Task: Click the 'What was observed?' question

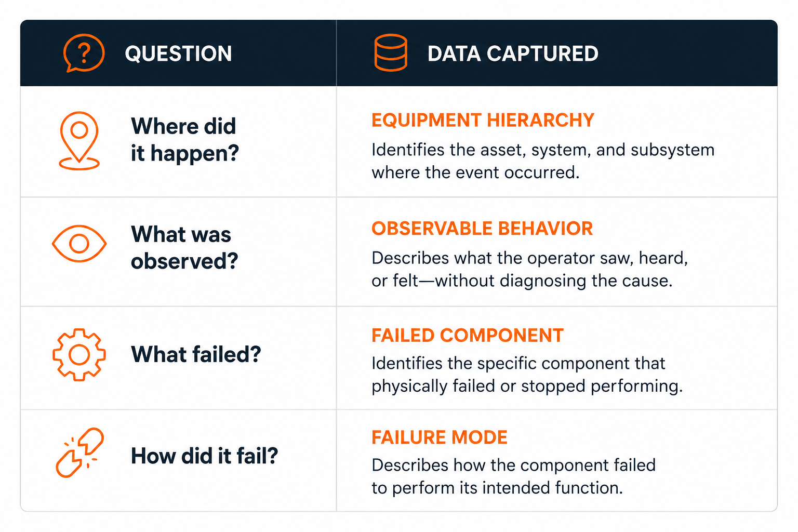Action: click(x=184, y=248)
